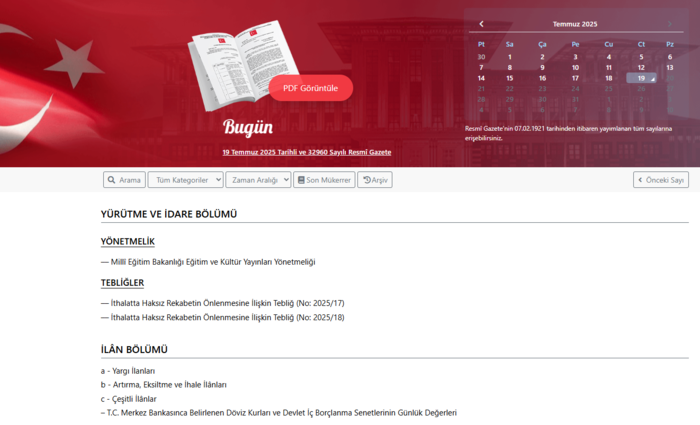This screenshot has height=425, width=700.
Task: Go to next month in calendar
Action: tap(670, 24)
